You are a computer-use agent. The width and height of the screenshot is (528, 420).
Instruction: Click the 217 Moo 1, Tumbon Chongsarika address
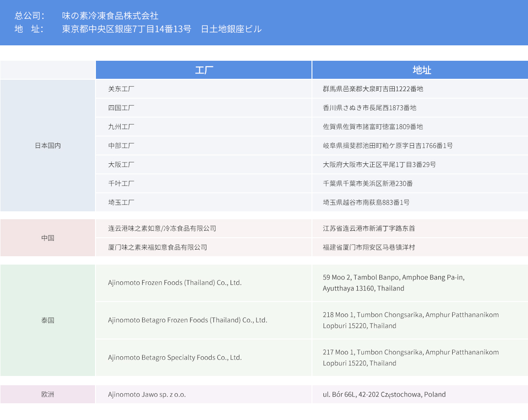(x=411, y=357)
